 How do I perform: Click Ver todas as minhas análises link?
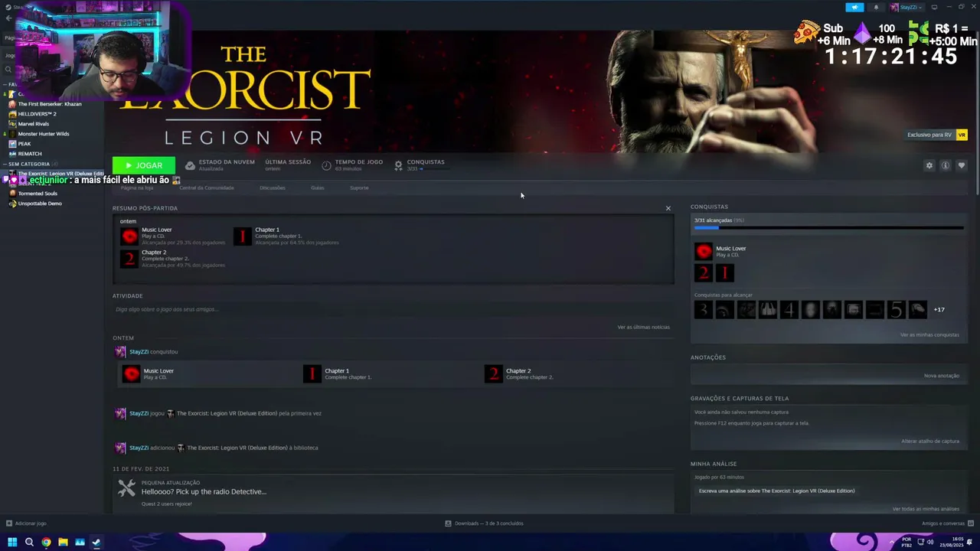pos(926,509)
